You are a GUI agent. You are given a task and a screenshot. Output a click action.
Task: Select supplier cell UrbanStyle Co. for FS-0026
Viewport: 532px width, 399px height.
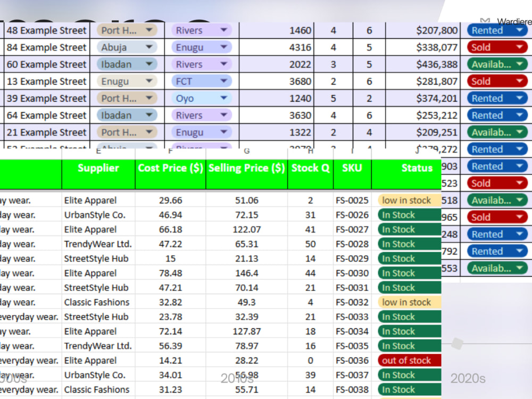[x=98, y=215]
